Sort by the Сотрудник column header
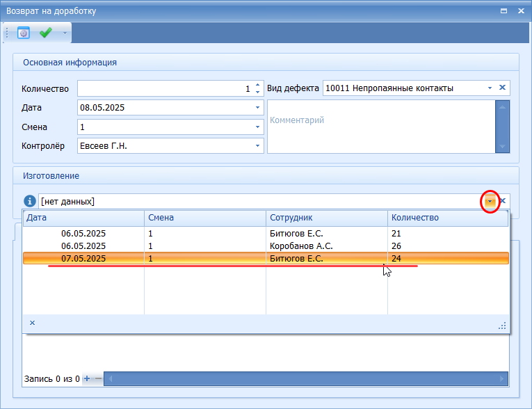This screenshot has height=409, width=532. (326, 218)
